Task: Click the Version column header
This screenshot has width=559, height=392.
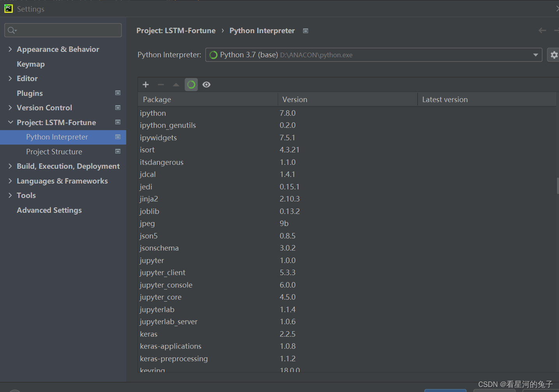Action: [x=347, y=99]
